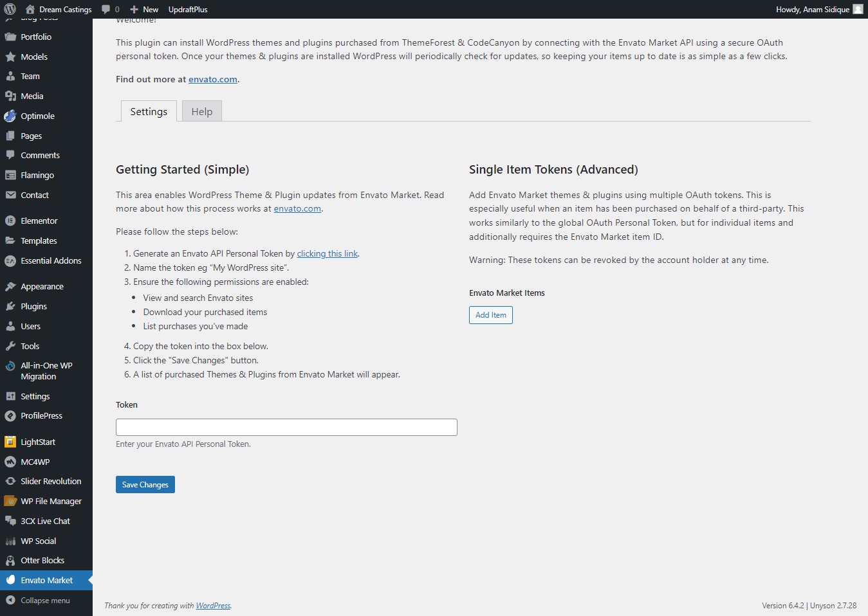Open the WordPress footer link
This screenshot has width=868, height=616.
[213, 605]
